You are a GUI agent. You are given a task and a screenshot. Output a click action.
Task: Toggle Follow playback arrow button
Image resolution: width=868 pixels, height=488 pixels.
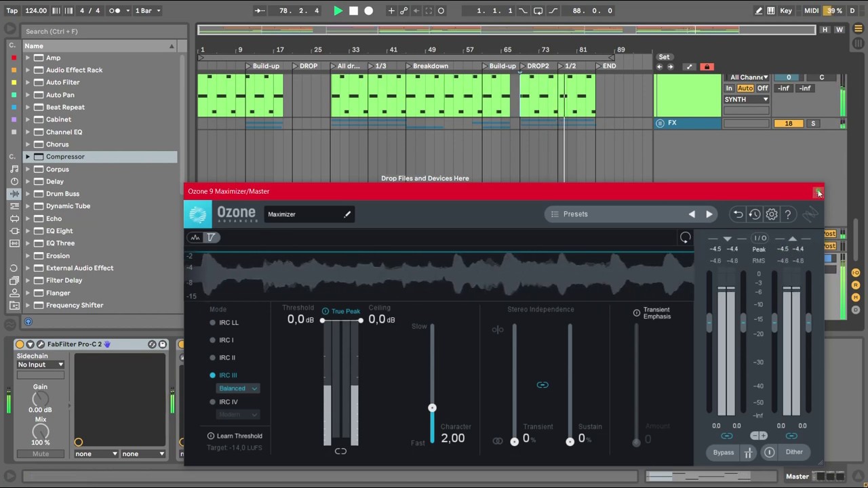(260, 11)
